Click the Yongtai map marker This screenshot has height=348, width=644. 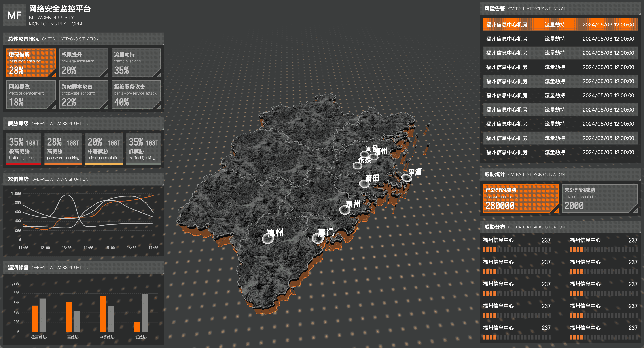click(x=357, y=165)
